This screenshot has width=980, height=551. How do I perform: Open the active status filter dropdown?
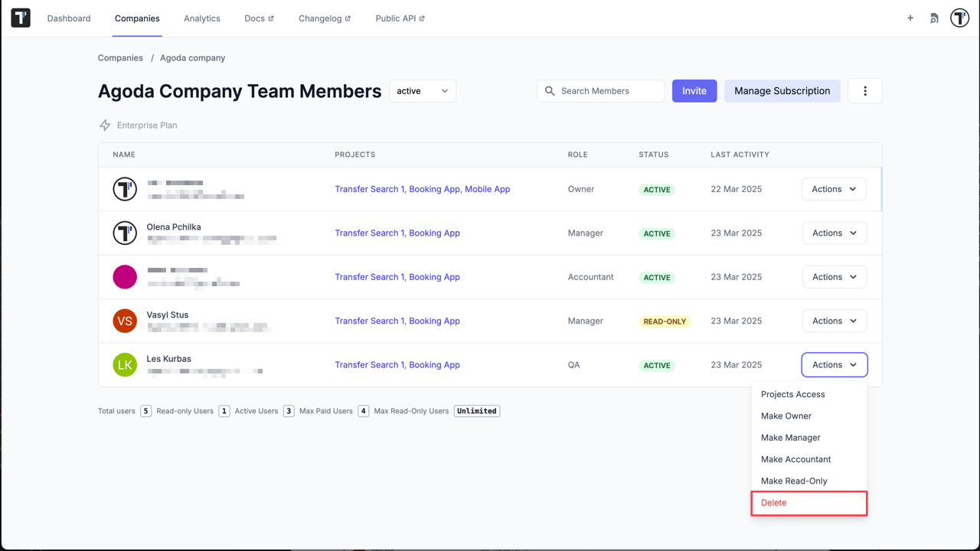[422, 90]
